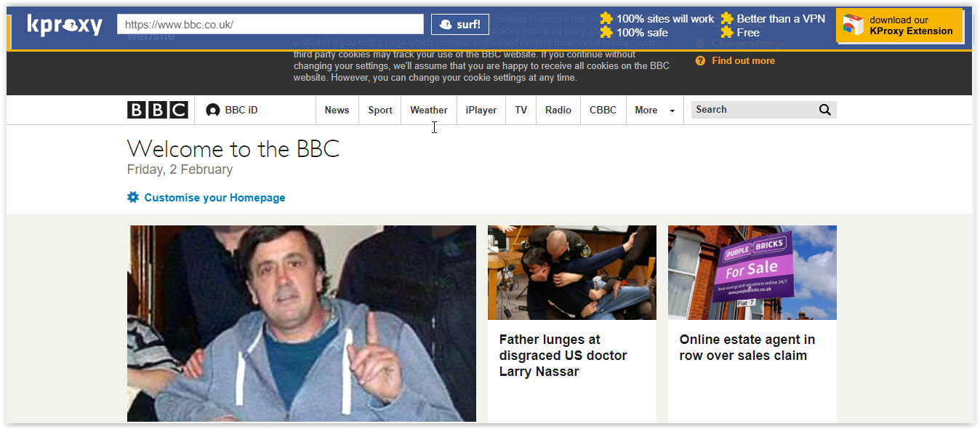Open the lead story photo of man in hoodie
Screen dimensions: 980x429
click(x=302, y=324)
